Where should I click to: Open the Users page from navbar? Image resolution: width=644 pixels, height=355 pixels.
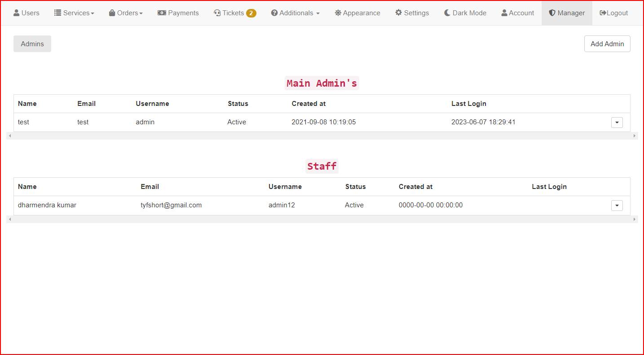point(26,13)
